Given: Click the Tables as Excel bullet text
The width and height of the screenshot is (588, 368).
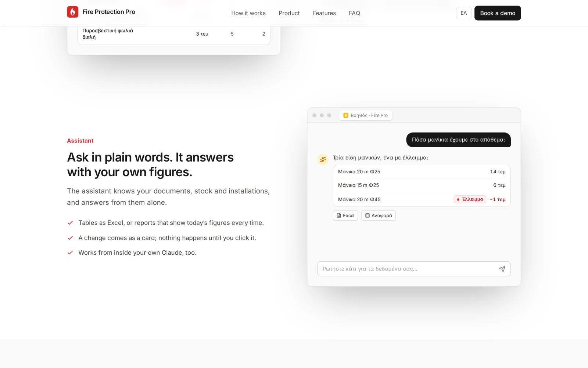Looking at the screenshot, I should [171, 223].
